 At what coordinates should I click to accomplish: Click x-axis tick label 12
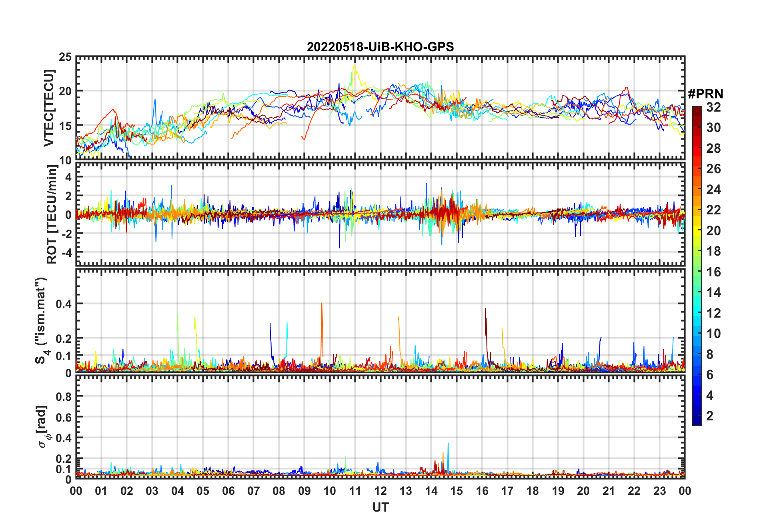tap(380, 491)
